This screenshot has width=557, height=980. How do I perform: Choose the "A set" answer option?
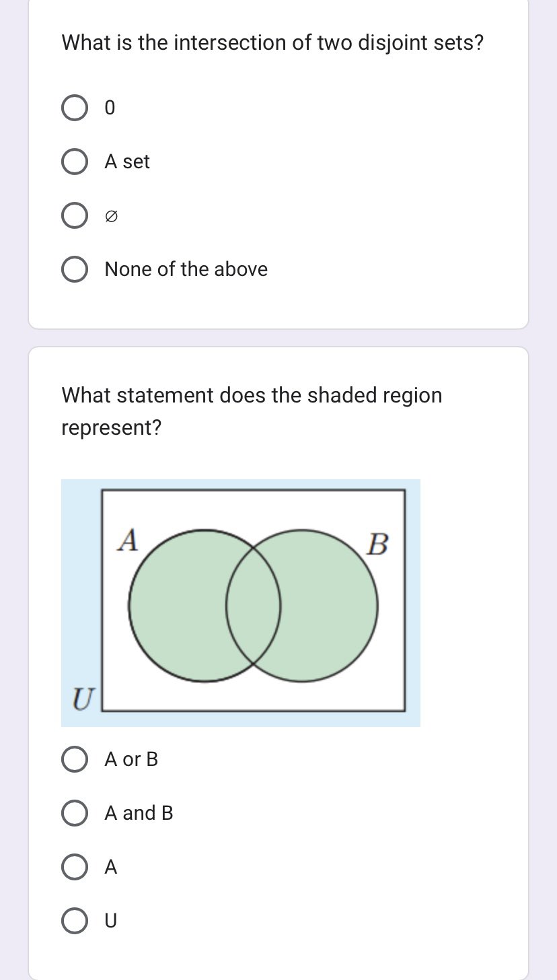[x=74, y=162]
